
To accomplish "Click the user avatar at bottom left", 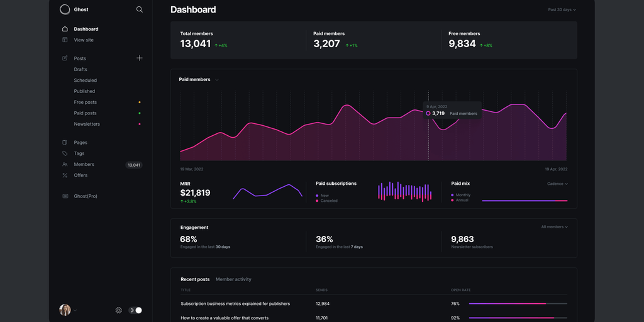I will [65, 310].
